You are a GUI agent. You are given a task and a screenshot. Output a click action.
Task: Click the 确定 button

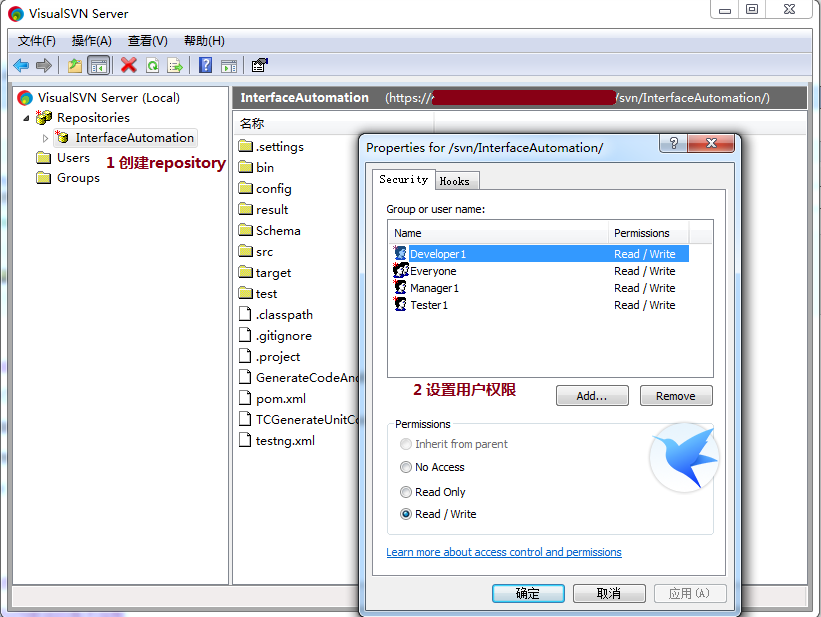[528, 593]
